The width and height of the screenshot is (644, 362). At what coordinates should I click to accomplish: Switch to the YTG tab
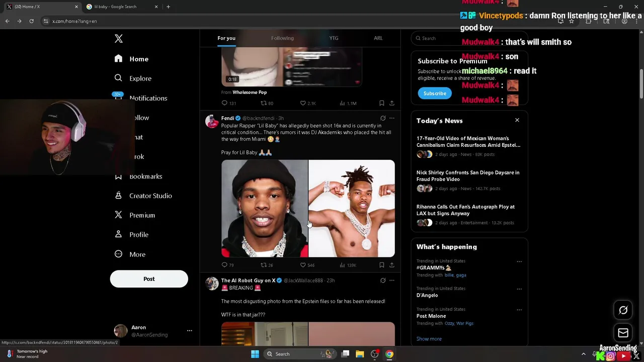[x=334, y=38]
